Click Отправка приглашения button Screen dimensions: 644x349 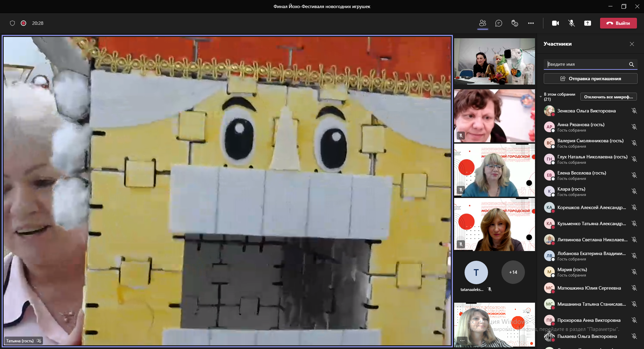coord(590,79)
